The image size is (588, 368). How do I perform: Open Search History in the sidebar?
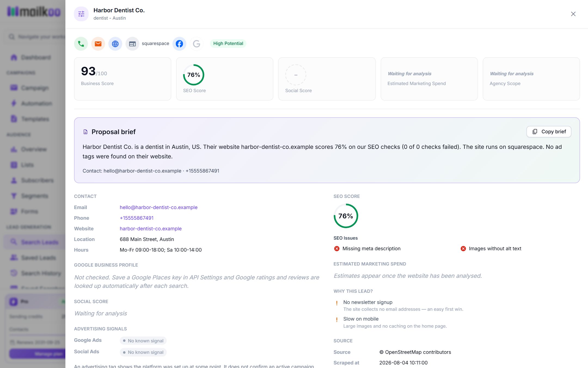35,273
